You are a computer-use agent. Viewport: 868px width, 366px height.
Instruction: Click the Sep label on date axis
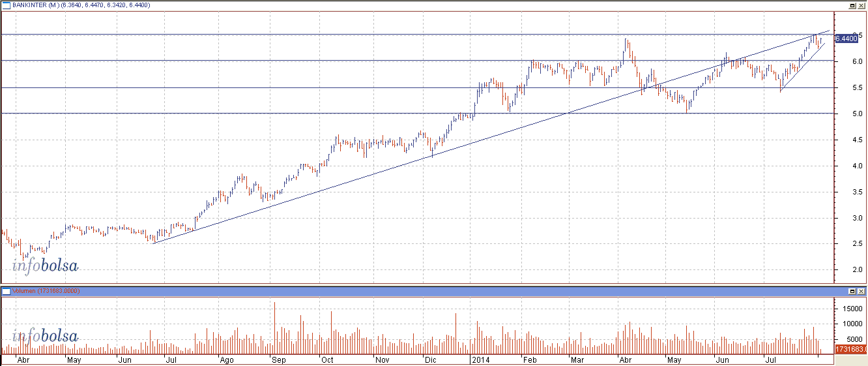(279, 360)
